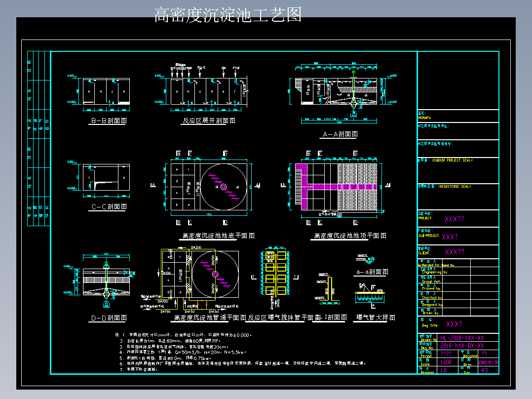Image resolution: width=532 pixels, height=399 pixels.
Task: Click the drawing title 高密度沉淀池工艺图
Action: pos(228,15)
